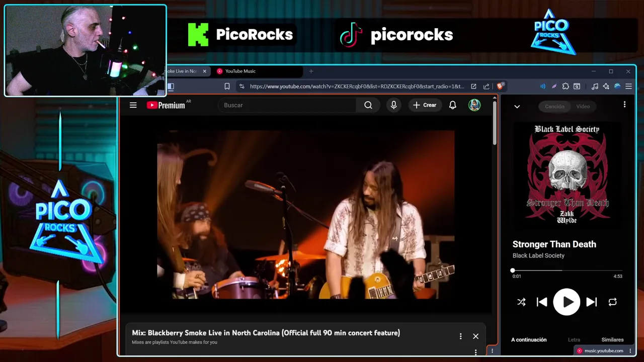
Task: Switch player to Canción mode
Action: pyautogui.click(x=554, y=107)
